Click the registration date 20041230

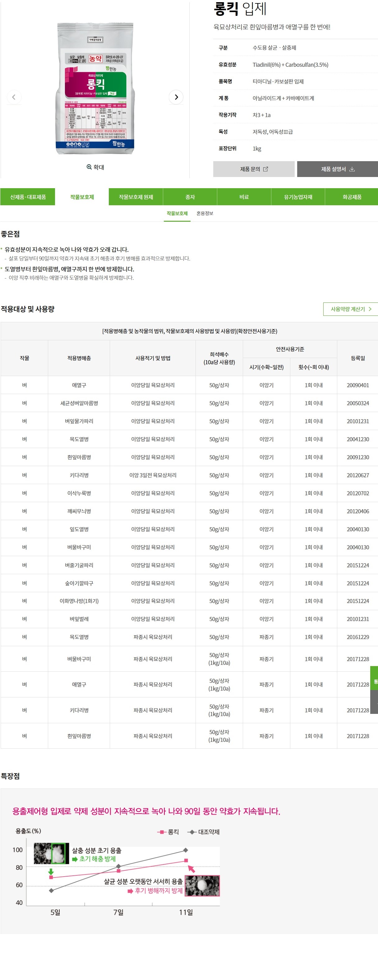click(358, 439)
